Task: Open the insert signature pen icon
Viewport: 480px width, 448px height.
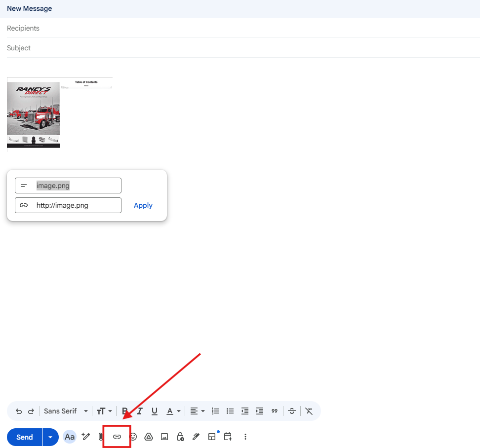Action: (196, 437)
